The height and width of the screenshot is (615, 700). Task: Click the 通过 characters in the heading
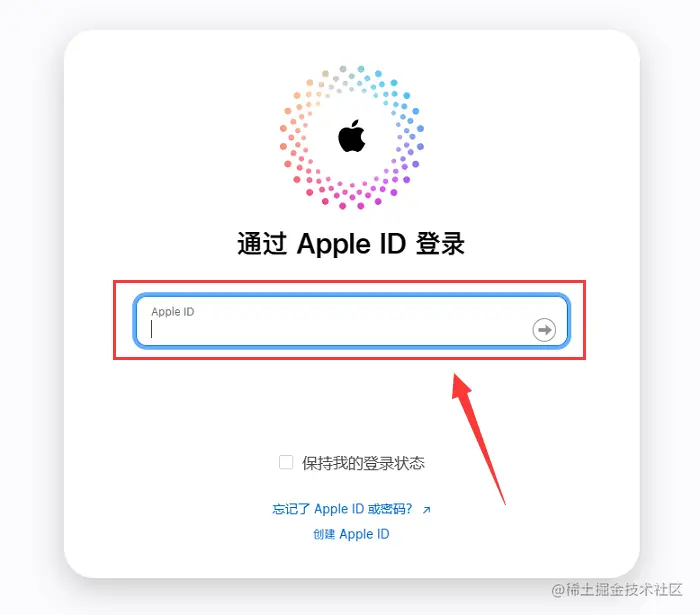(262, 244)
